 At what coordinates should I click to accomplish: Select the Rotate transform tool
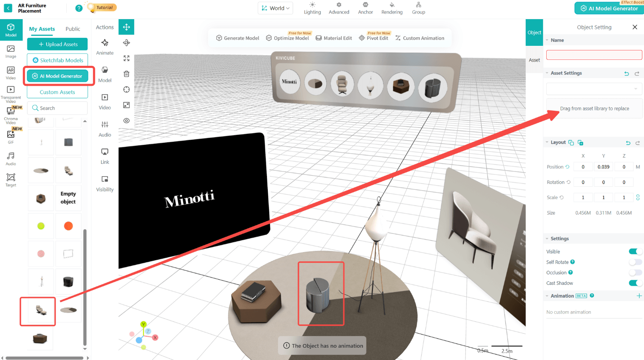126,42
